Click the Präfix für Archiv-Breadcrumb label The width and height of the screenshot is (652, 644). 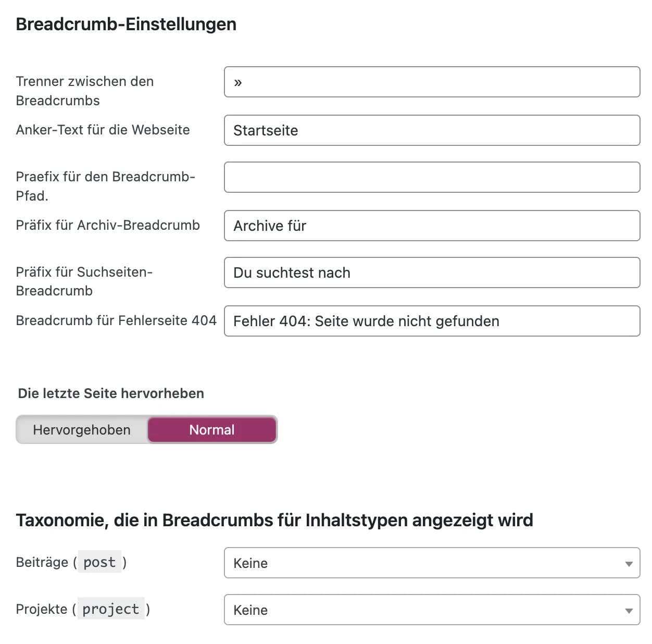click(x=107, y=225)
